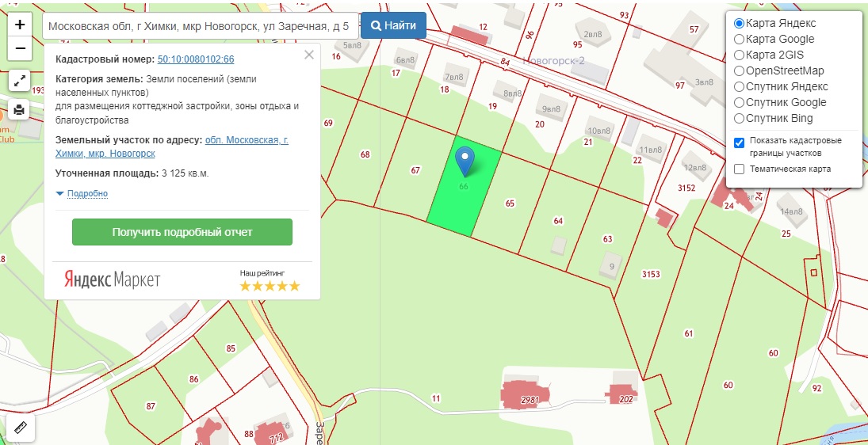The image size is (868, 445).
Task: Close the cadastral info panel
Action: tap(309, 55)
